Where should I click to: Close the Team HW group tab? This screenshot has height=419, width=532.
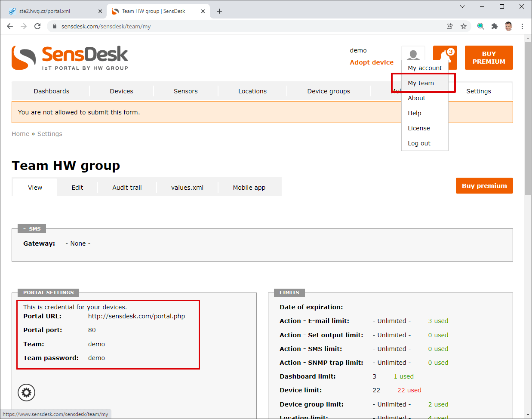[x=203, y=11]
